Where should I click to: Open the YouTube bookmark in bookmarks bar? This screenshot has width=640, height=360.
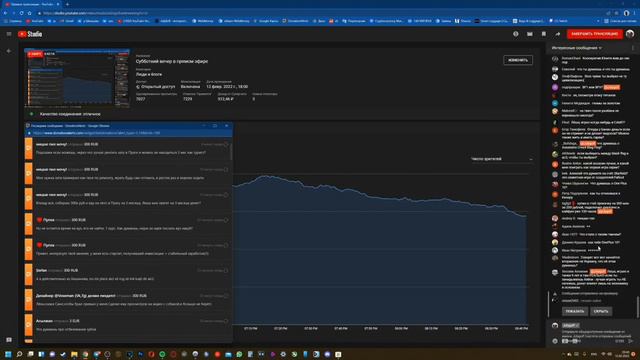click(35, 21)
